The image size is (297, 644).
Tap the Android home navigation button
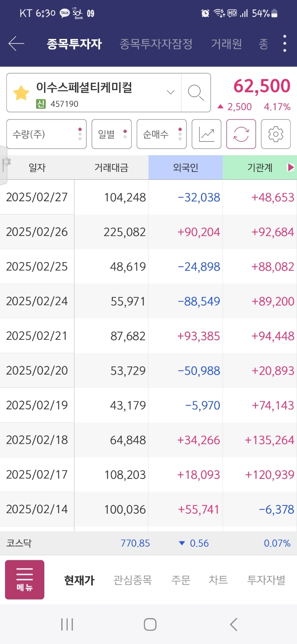tap(150, 624)
